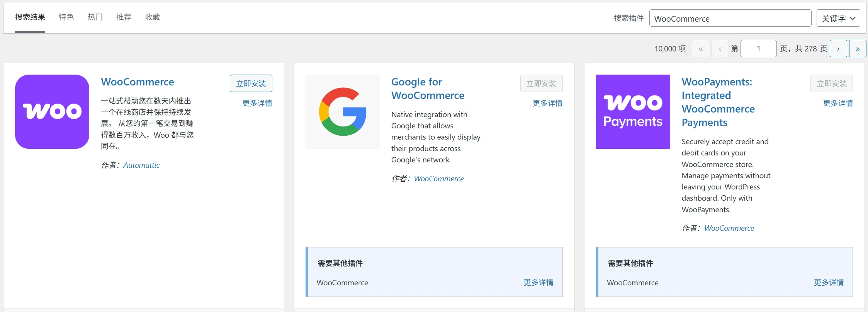Screen dimensions: 868x312
Task: Open WooCommerce author link in Google card
Action: 439,179
